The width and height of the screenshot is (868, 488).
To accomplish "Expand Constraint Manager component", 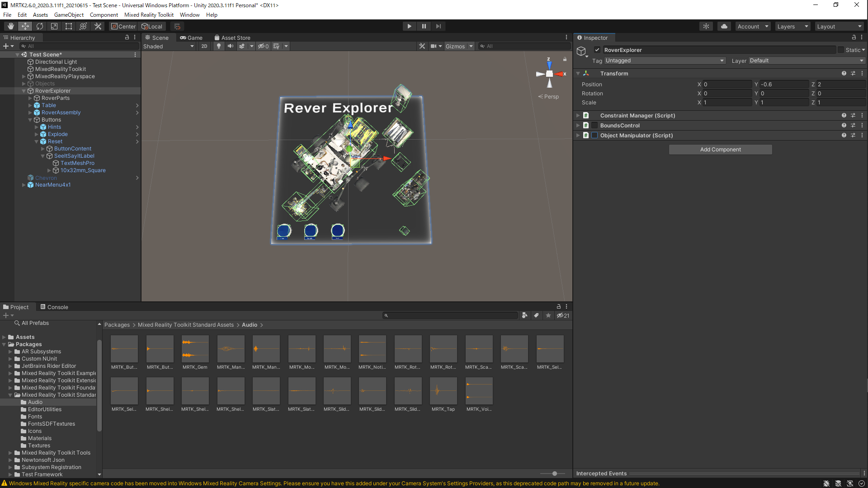I will [578, 116].
